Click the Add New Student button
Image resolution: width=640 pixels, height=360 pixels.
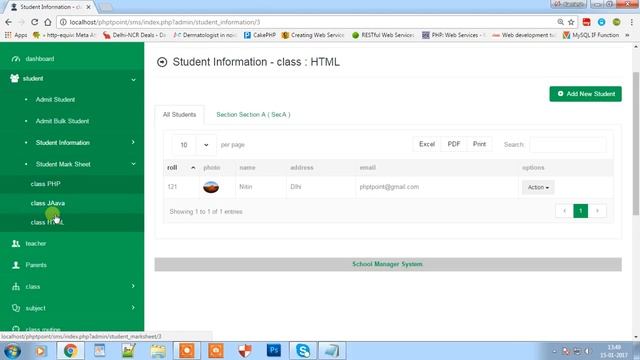pos(585,94)
